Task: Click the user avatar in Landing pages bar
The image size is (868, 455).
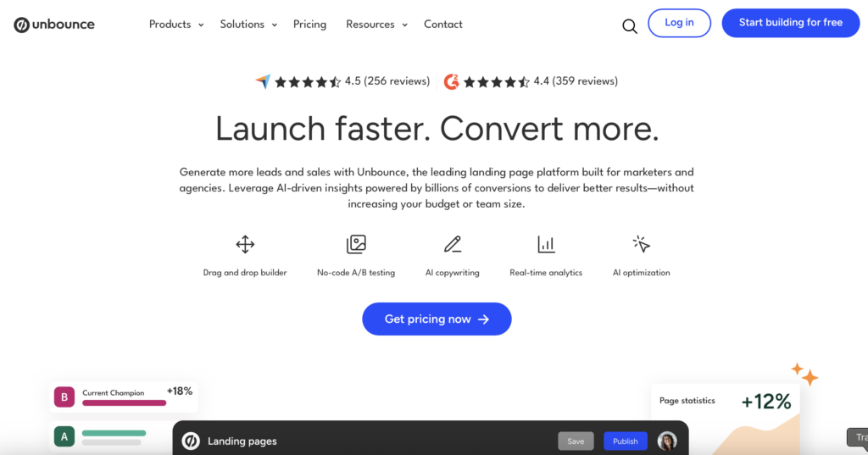Action: pyautogui.click(x=667, y=441)
